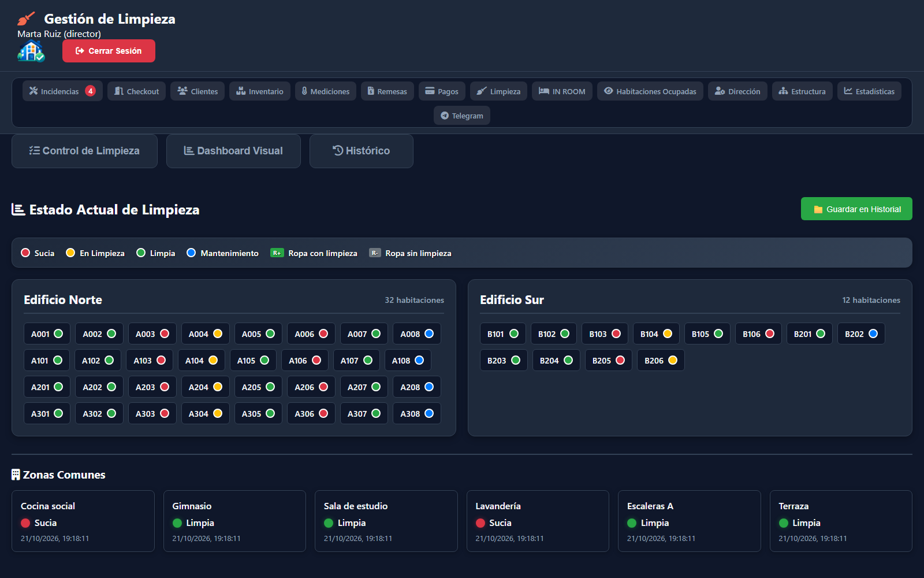The height and width of the screenshot is (578, 924).
Task: Click room B202 maintenance chip
Action: [861, 334]
